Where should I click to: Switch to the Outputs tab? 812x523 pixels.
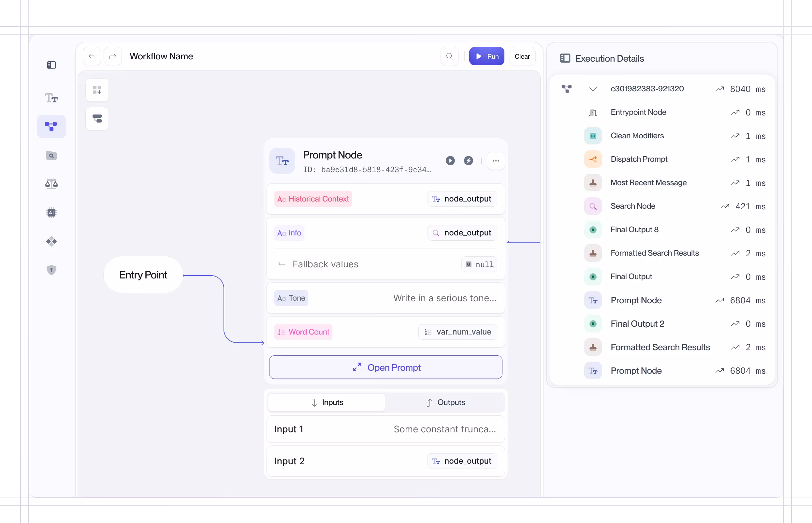[445, 402]
